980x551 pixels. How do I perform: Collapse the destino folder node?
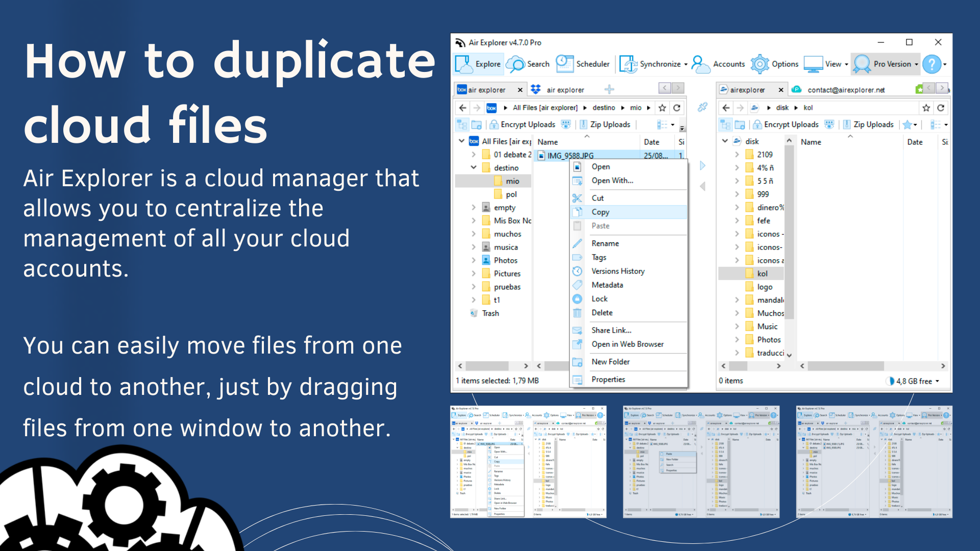click(x=474, y=167)
